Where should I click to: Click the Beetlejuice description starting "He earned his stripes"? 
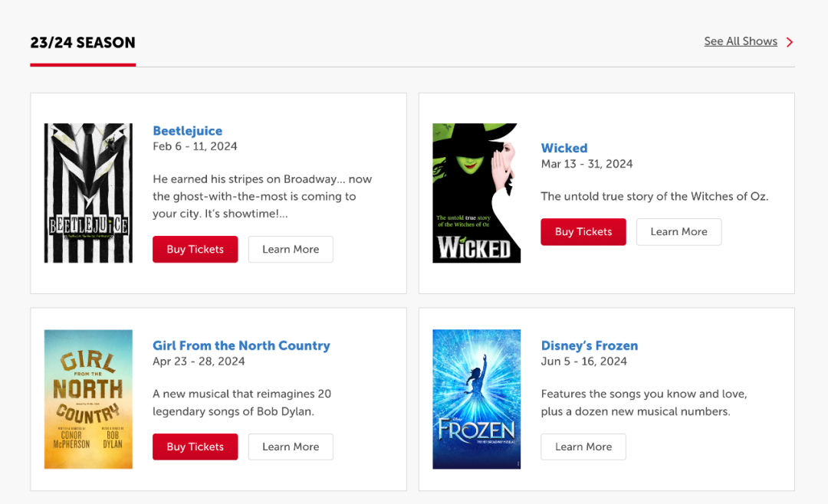coord(262,196)
